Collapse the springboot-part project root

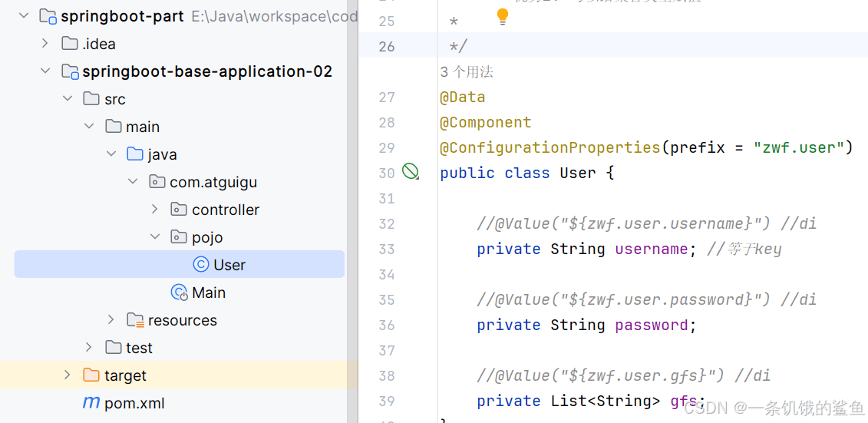[x=23, y=16]
